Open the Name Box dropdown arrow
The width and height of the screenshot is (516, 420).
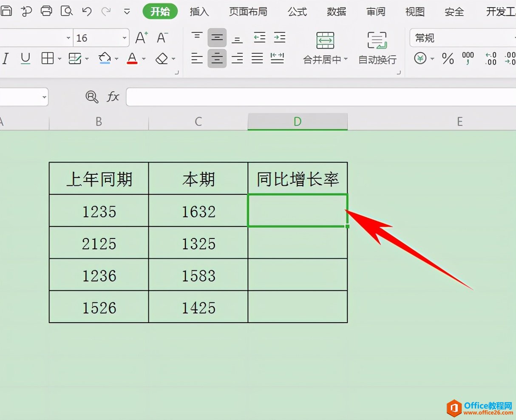click(44, 97)
